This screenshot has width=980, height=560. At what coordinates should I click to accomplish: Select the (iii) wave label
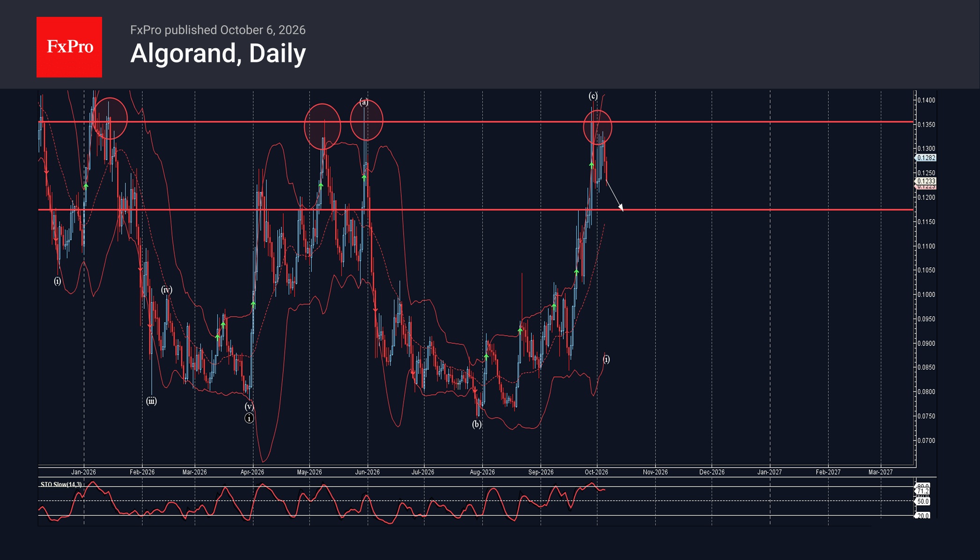[151, 401]
